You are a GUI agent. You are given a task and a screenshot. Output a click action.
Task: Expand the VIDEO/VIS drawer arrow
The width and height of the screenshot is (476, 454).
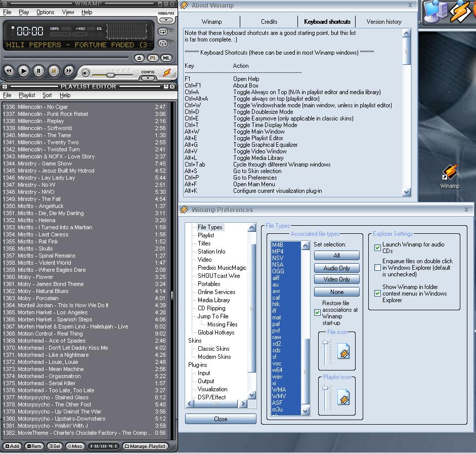(x=166, y=20)
